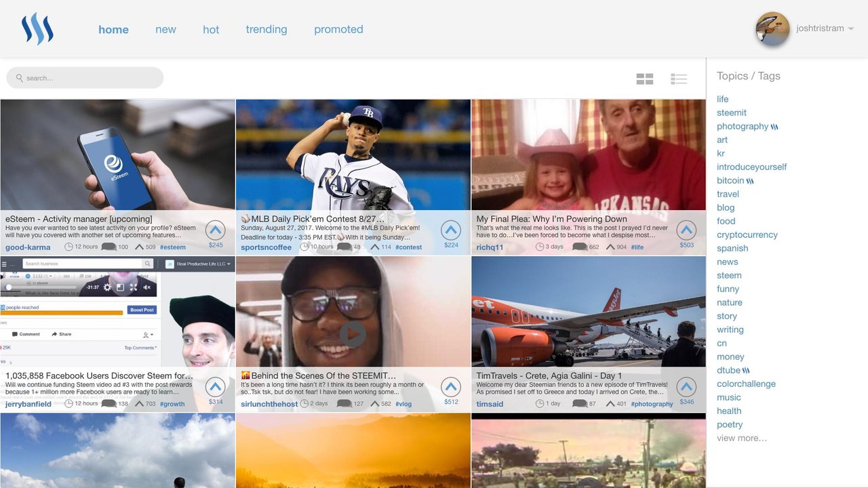
Task: Open the poetry topic tag
Action: (730, 424)
